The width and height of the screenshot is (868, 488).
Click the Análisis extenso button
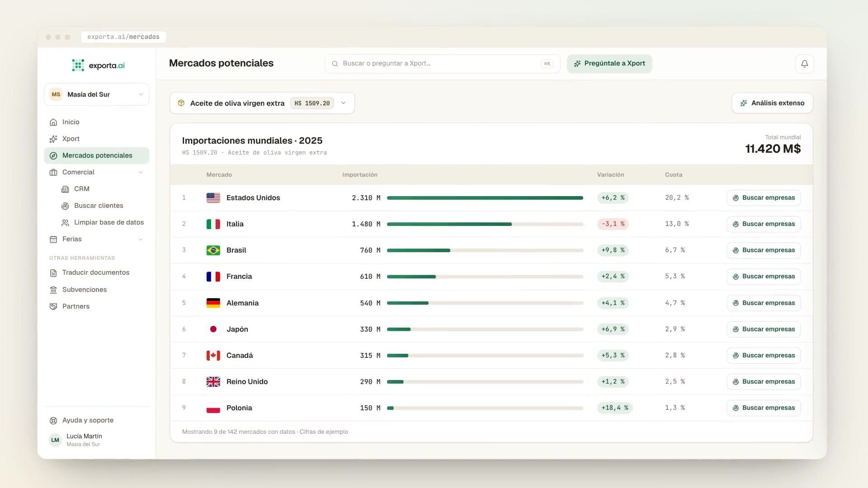coord(772,103)
